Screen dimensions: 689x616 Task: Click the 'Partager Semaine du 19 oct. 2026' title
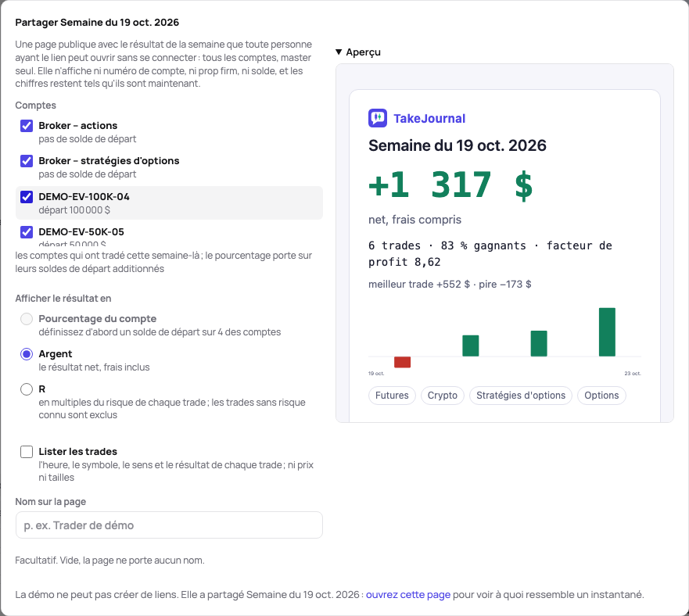click(97, 23)
